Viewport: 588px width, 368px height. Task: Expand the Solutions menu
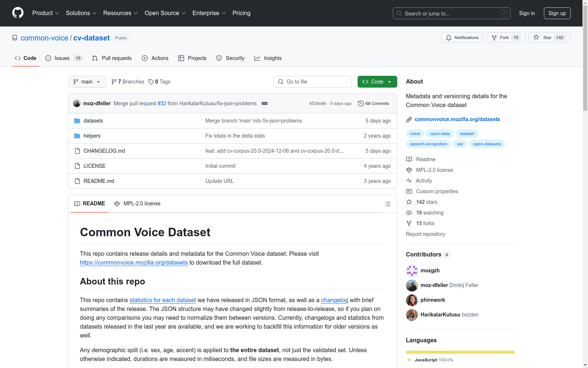(81, 13)
